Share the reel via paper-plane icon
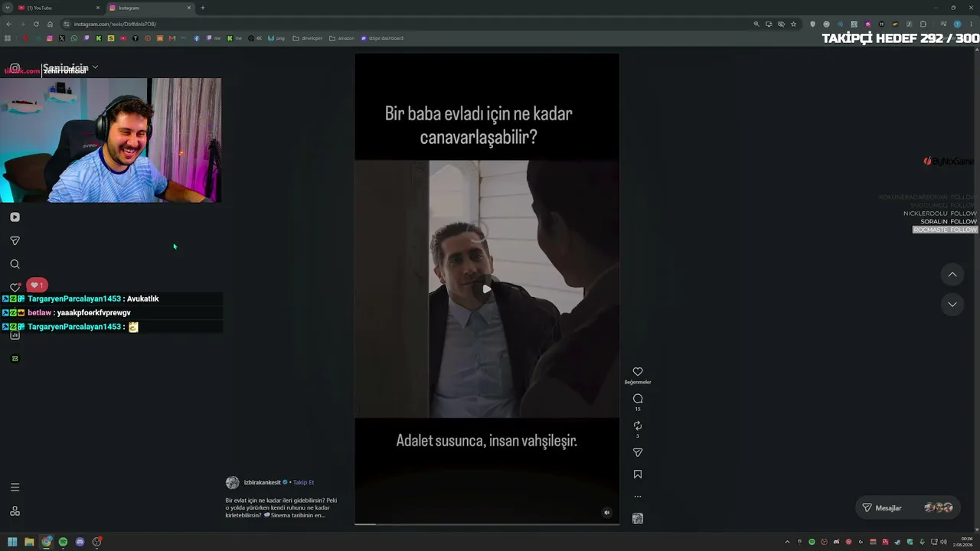 tap(638, 452)
